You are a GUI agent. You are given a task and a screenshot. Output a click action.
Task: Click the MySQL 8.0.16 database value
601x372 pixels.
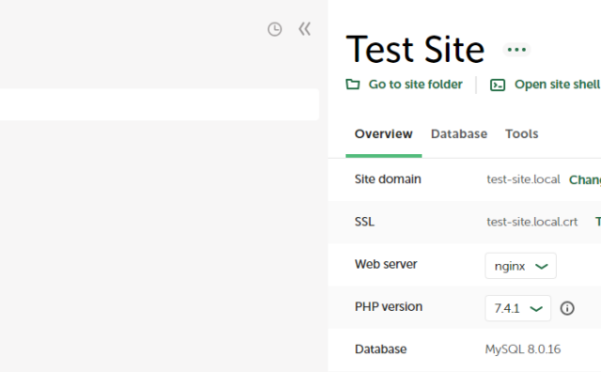(523, 349)
